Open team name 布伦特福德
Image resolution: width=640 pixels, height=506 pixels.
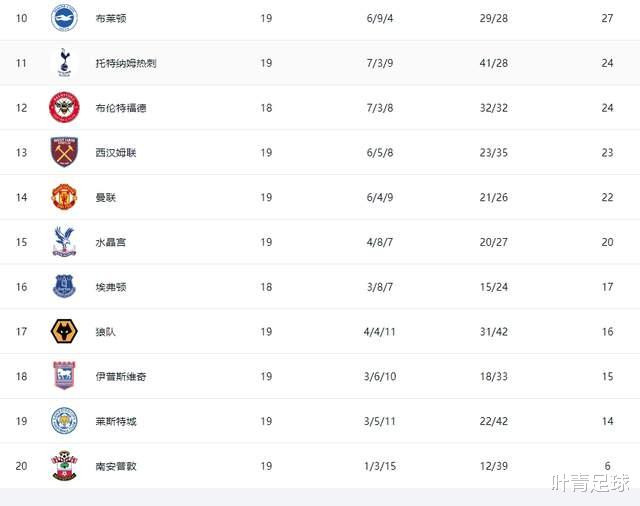(121, 108)
